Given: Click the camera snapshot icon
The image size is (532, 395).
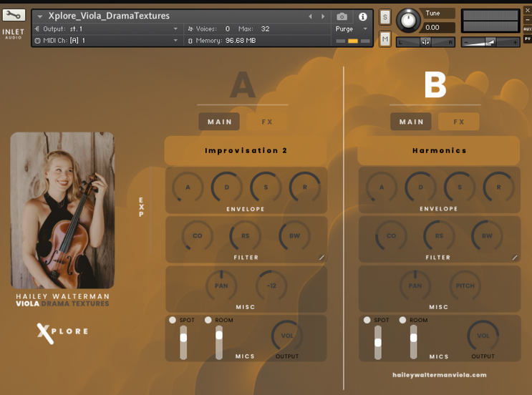Looking at the screenshot, I should (342, 16).
